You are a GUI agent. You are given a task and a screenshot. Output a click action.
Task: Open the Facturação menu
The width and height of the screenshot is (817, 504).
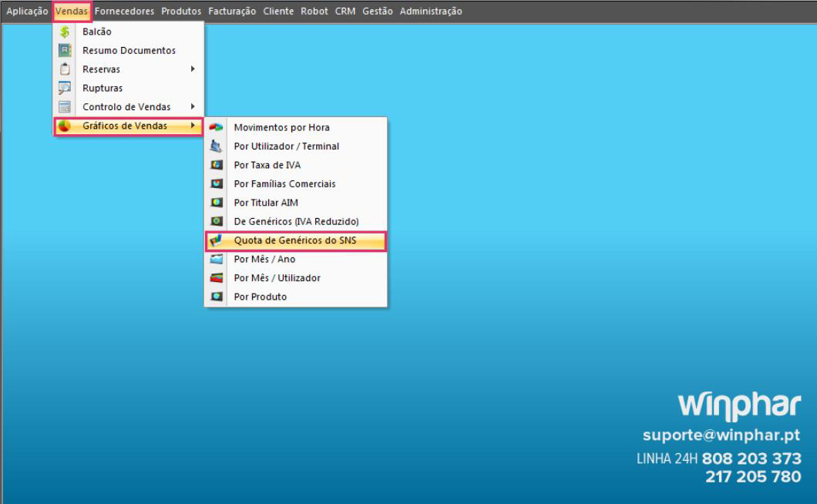coord(233,11)
